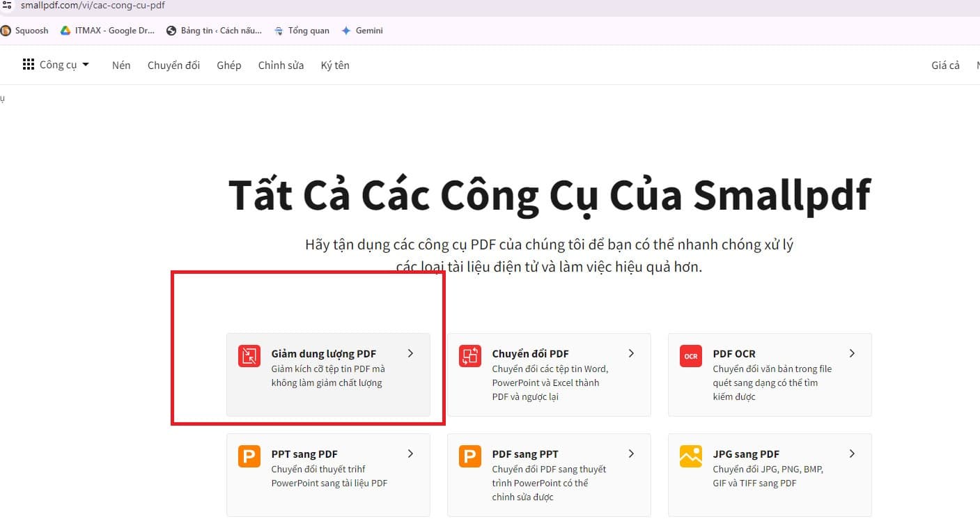Viewport: 980px width, 526px height.
Task: Open the Bảng tin bookmark globe icon
Action: 171,31
